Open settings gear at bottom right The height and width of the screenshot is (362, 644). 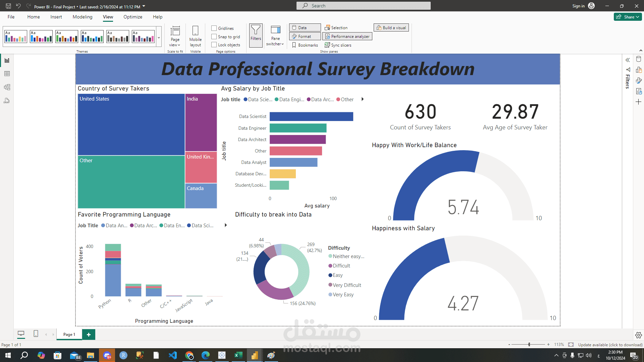pyautogui.click(x=638, y=335)
